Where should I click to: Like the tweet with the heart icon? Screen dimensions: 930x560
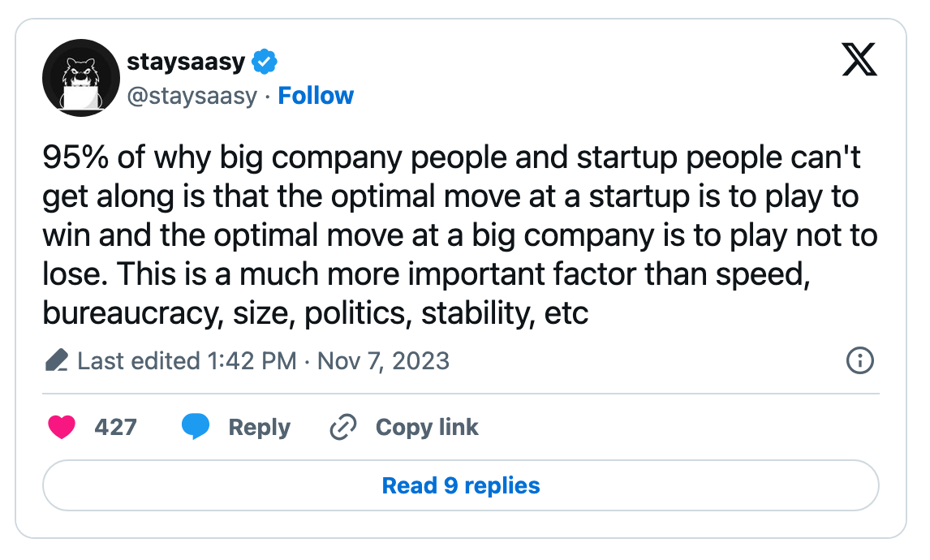[x=62, y=427]
